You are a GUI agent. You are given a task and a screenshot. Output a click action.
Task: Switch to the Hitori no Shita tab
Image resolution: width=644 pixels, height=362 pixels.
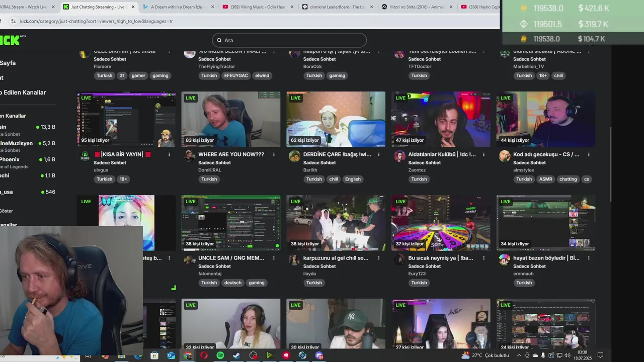tap(416, 7)
